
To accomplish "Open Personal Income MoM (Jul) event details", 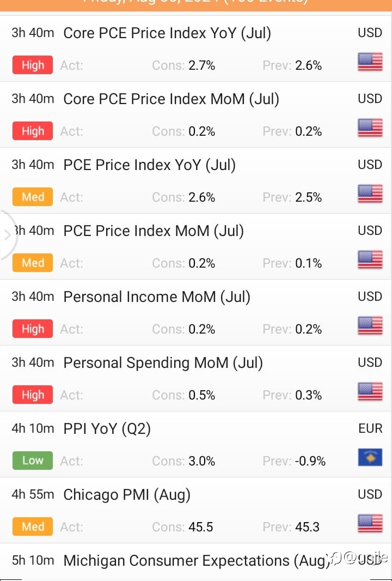I will [x=157, y=297].
